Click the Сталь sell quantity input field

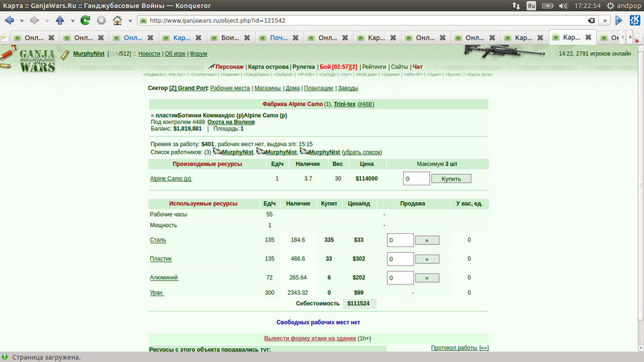click(x=400, y=240)
